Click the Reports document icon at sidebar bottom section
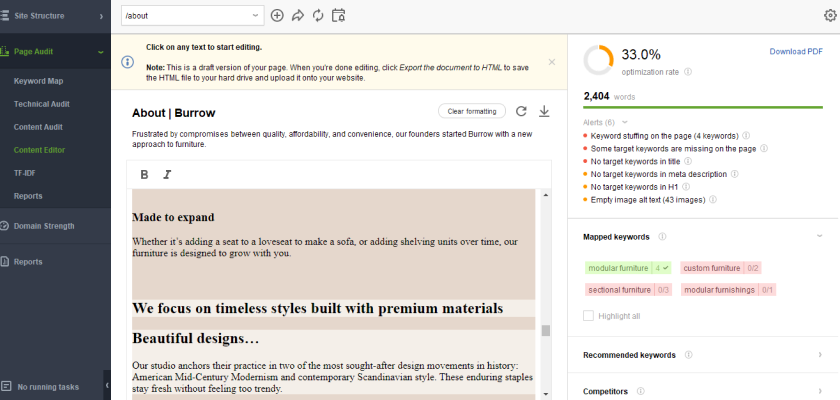 [x=4, y=262]
